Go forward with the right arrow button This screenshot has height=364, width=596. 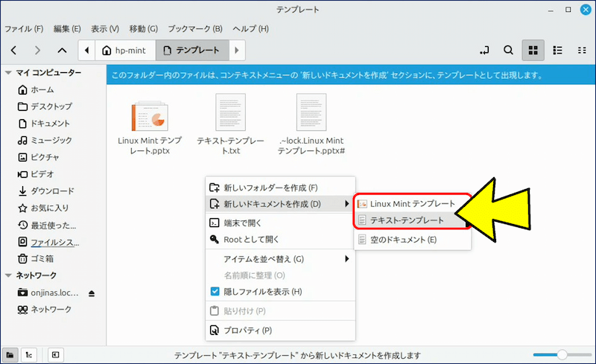click(x=37, y=50)
